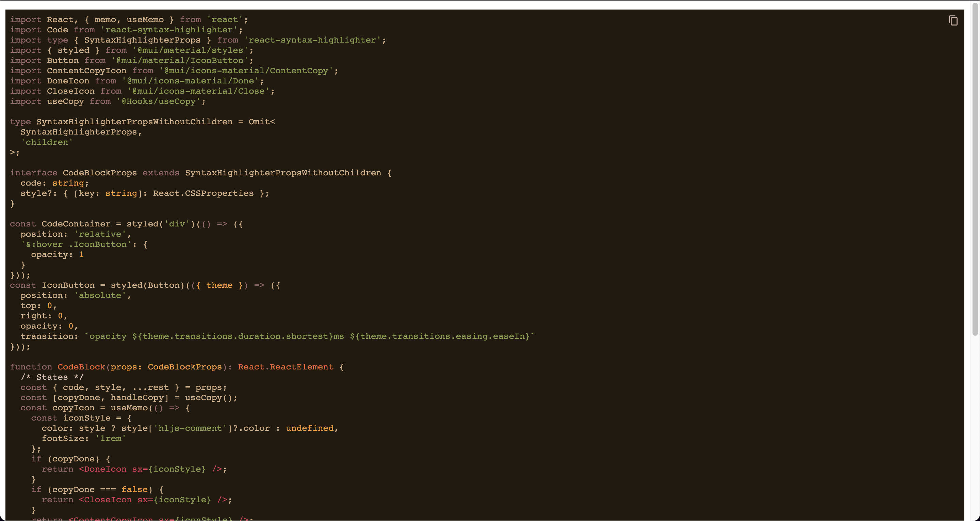Click the "/* States */" comment

(52, 377)
